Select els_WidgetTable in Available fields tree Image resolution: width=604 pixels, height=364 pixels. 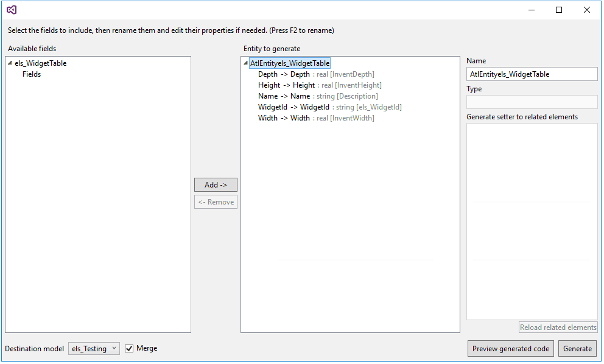[x=40, y=63]
